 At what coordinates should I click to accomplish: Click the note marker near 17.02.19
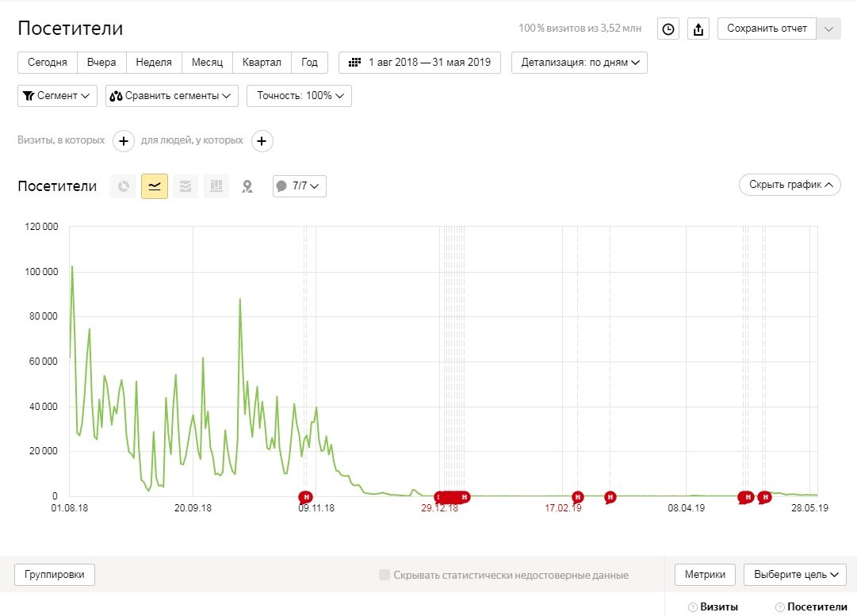pos(577,497)
